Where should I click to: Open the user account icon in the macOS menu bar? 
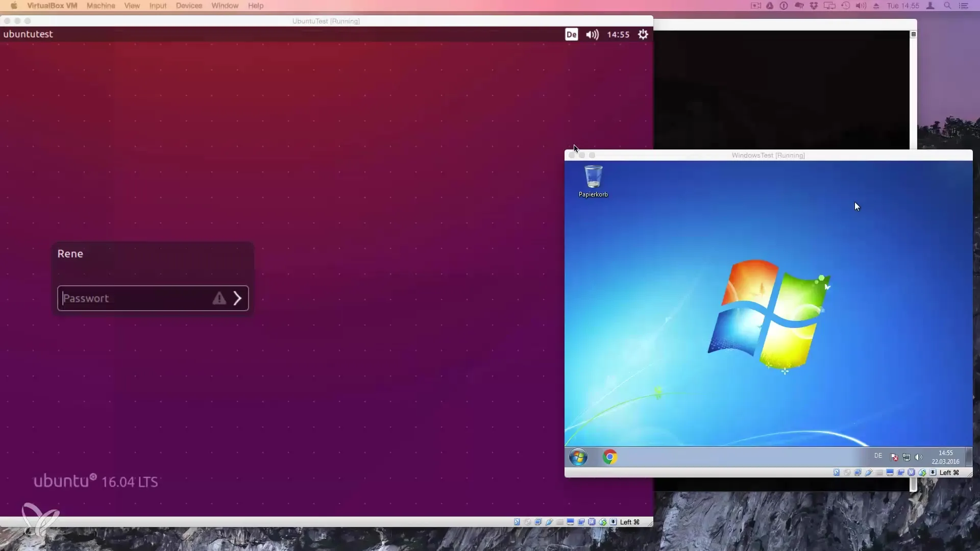point(930,6)
